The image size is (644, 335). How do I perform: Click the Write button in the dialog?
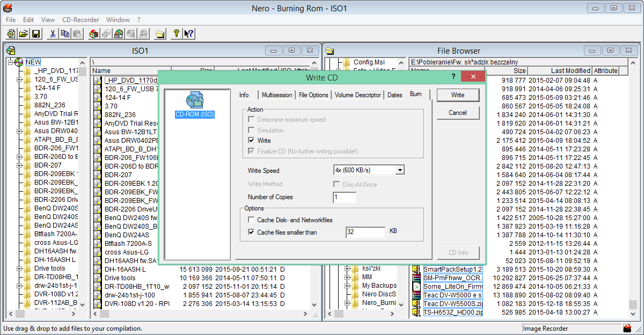pos(458,95)
